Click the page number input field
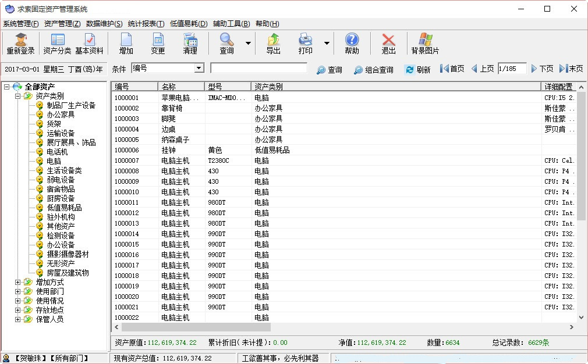Screen dimensions: 588x364 click(x=512, y=69)
